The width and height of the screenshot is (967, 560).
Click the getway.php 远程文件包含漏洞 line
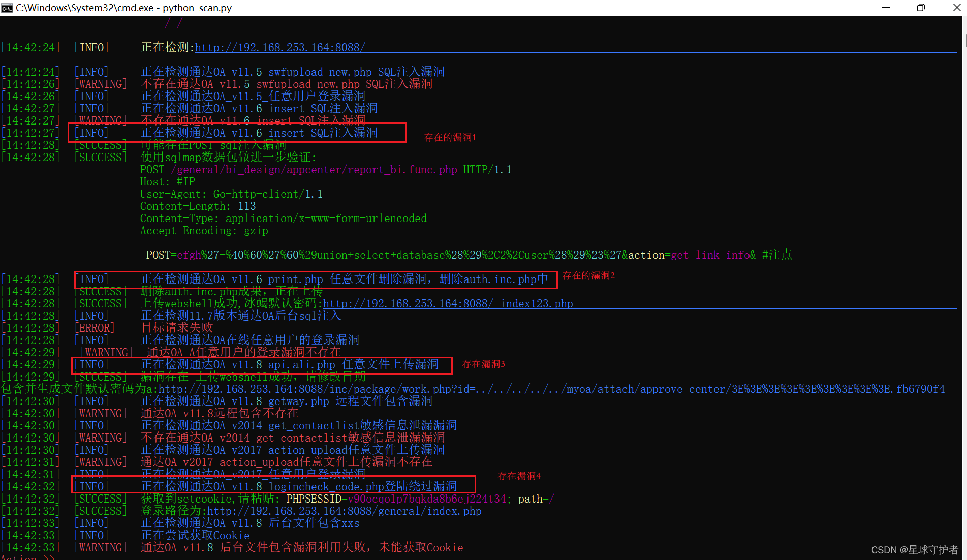287,401
